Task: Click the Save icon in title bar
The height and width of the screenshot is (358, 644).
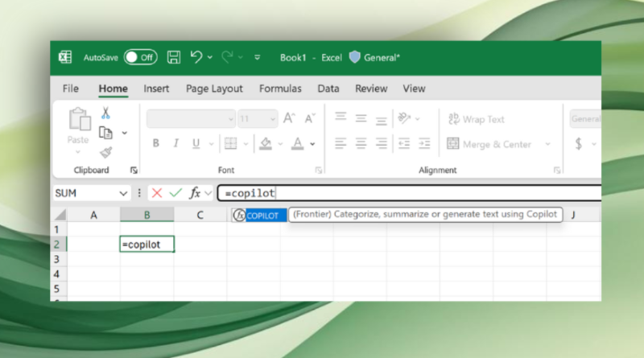Action: tap(173, 57)
